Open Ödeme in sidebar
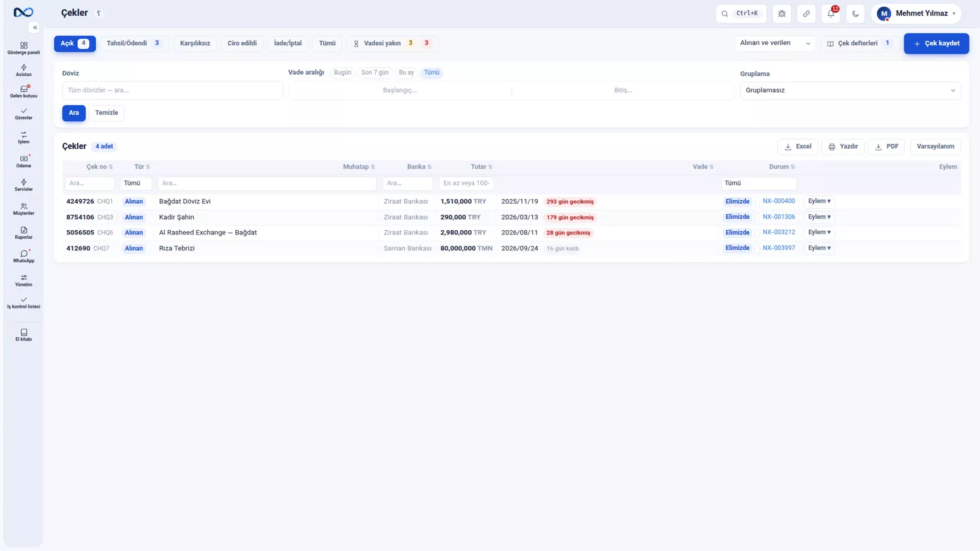This screenshot has width=980, height=551. point(23,162)
